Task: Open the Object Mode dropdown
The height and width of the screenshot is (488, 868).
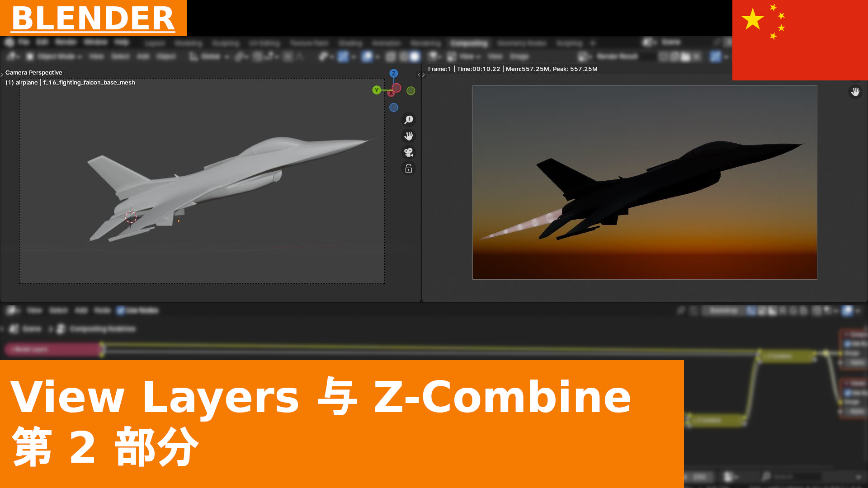Action: click(x=54, y=56)
